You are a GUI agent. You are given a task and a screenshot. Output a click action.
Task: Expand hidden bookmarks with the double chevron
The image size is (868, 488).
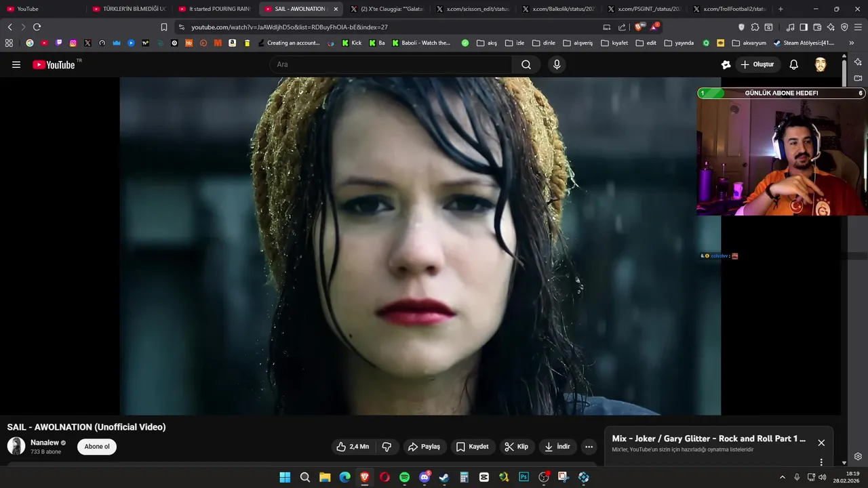coord(852,43)
